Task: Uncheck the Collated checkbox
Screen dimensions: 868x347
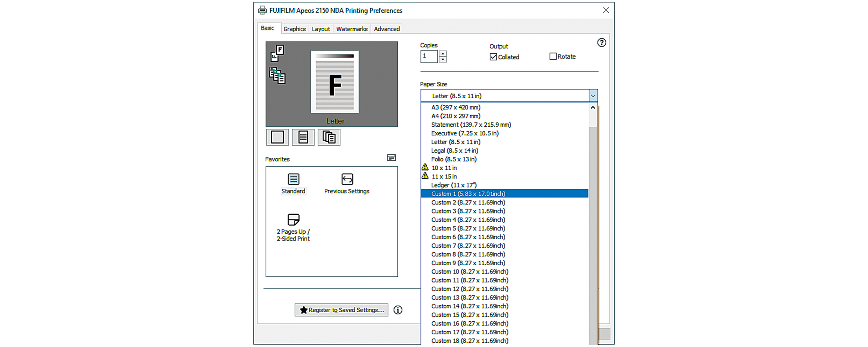Action: point(493,57)
